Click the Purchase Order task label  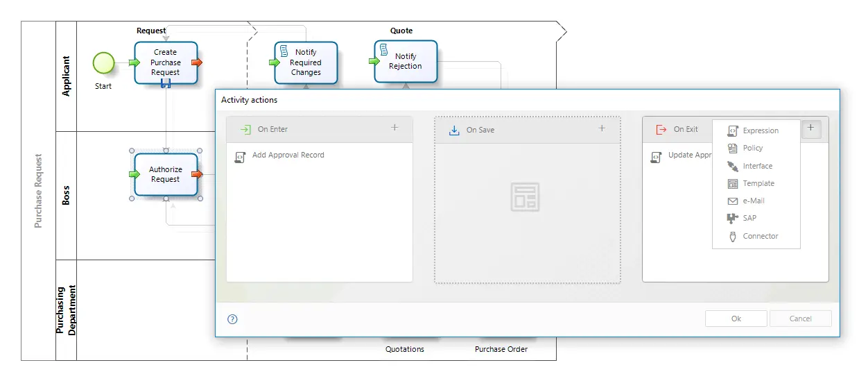[x=501, y=349]
